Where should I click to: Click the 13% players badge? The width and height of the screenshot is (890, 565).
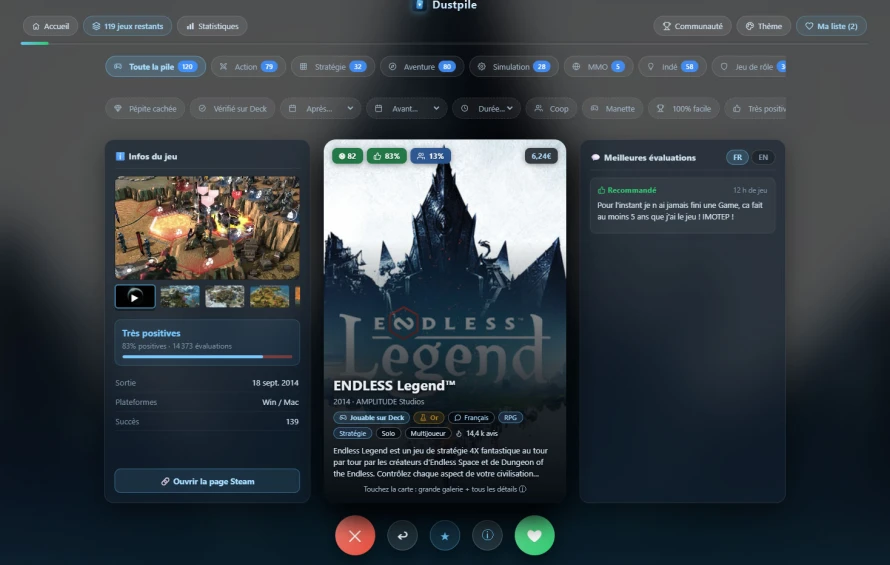431,156
